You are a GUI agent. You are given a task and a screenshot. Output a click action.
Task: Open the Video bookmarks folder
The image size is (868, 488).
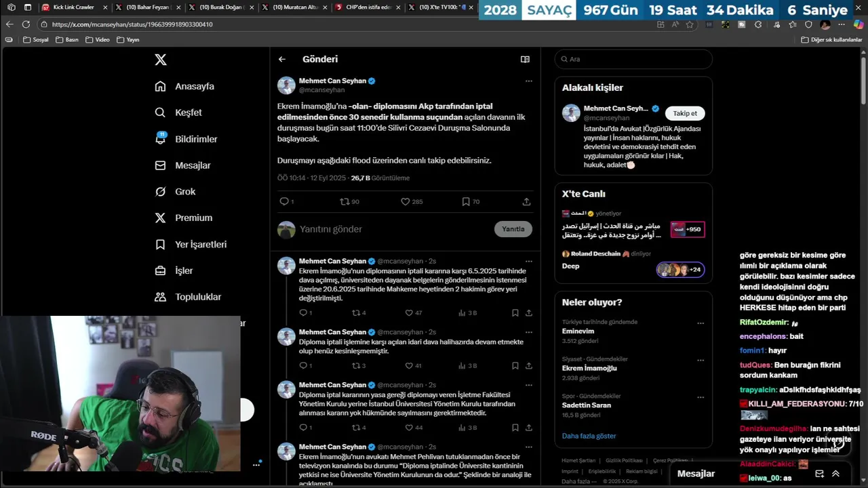(98, 40)
